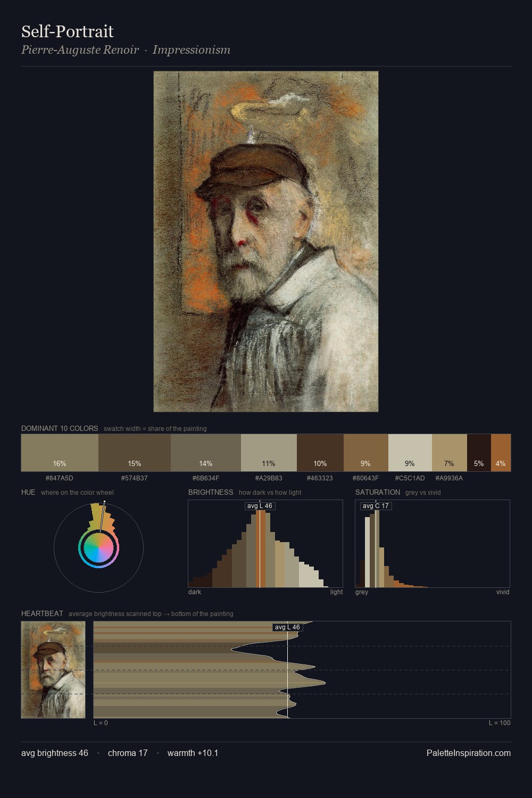Click the 'vivid' axis label
The height and width of the screenshot is (798, 532).
[503, 592]
